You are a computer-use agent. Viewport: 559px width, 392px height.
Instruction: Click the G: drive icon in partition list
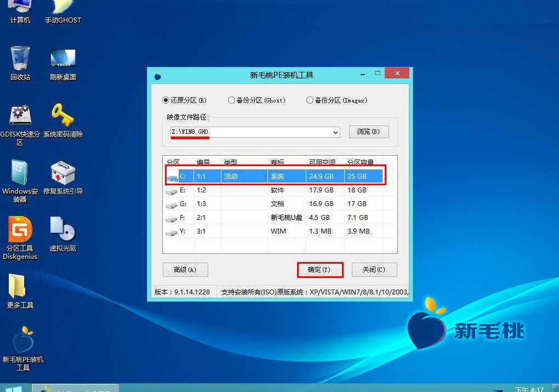pos(172,205)
